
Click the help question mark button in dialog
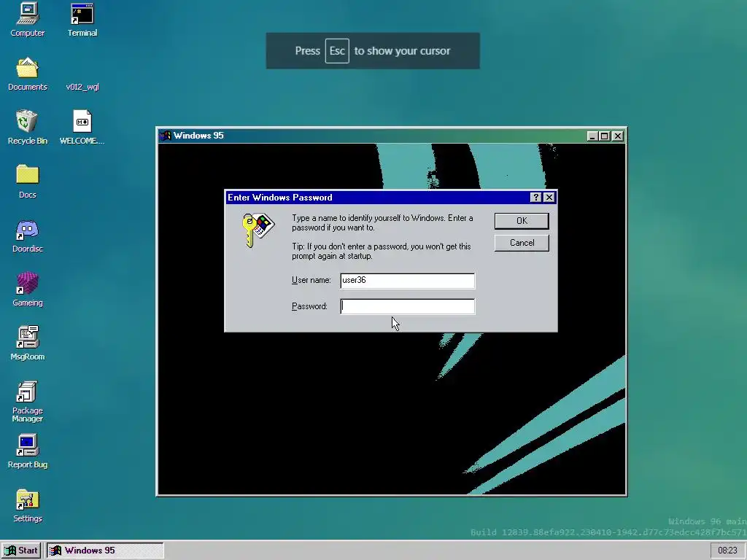point(535,197)
